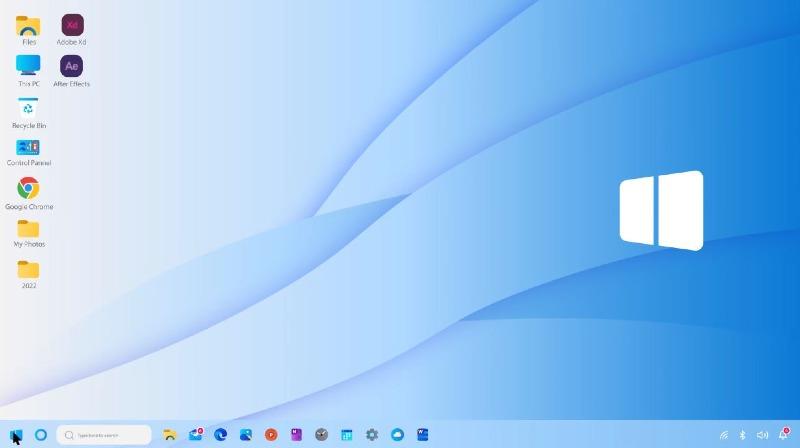This screenshot has height=448, width=800.
Task: Select the Recycle Bin desktop icon
Action: click(28, 109)
